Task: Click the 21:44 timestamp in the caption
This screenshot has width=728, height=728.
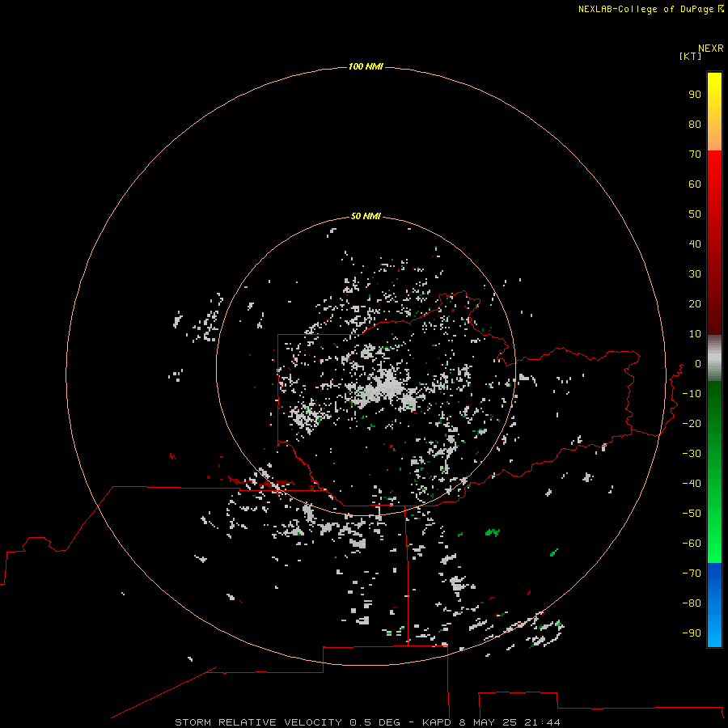Action: (x=542, y=722)
